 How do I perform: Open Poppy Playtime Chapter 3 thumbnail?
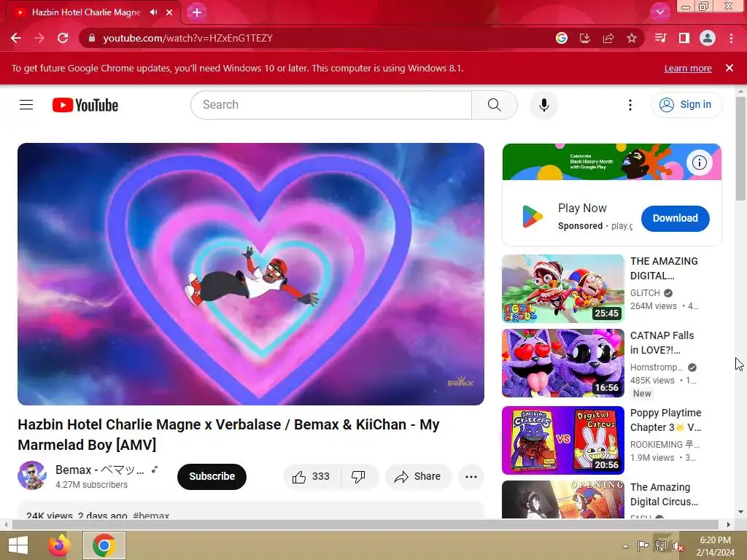coord(563,440)
